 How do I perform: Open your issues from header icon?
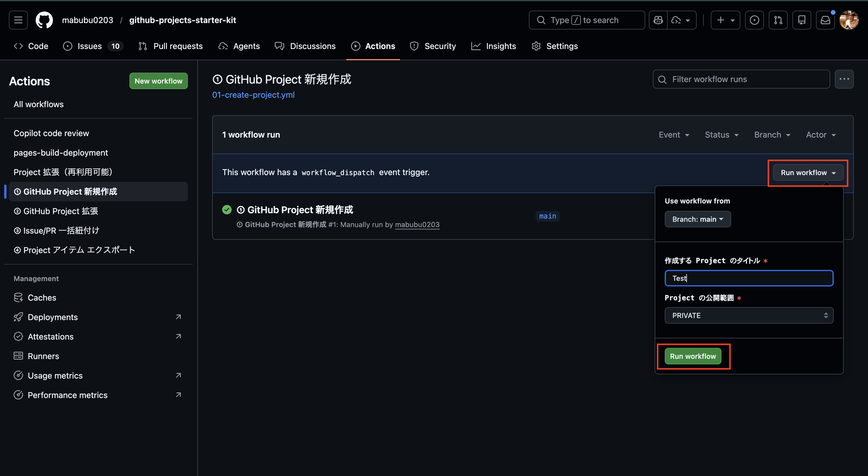click(x=754, y=20)
